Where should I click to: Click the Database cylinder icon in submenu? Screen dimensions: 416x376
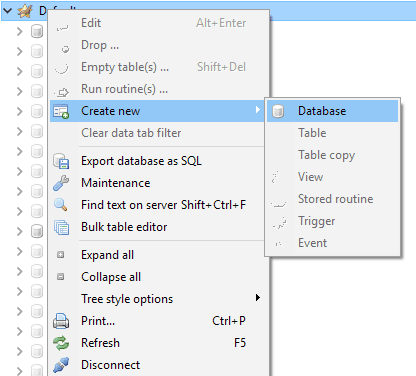(278, 111)
